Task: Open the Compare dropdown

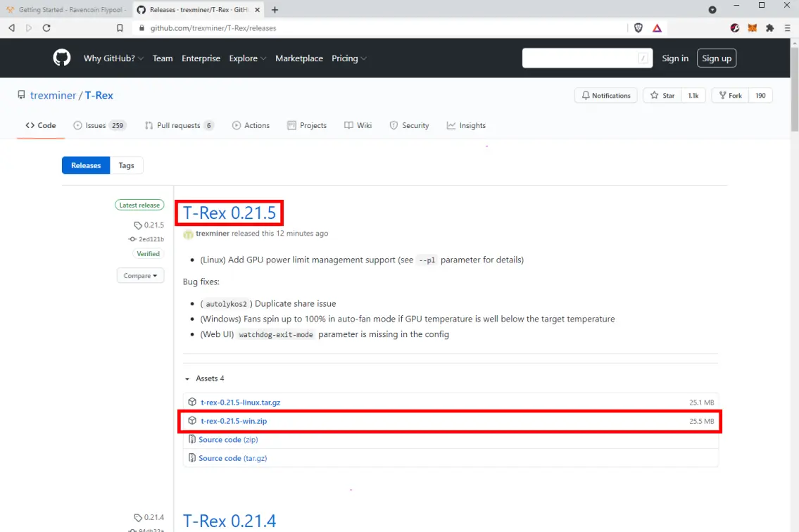Action: pos(140,276)
